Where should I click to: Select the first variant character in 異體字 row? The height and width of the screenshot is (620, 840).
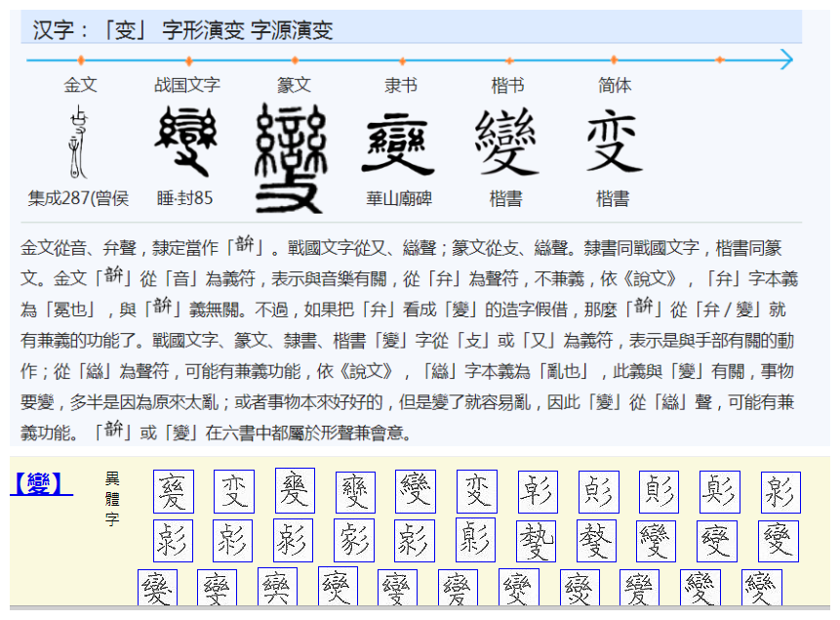point(174,491)
